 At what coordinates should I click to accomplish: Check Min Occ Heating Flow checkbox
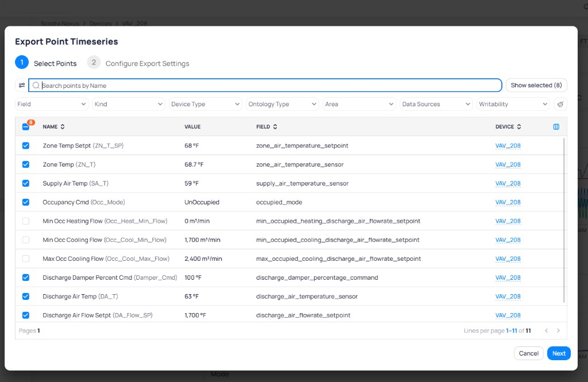(25, 221)
